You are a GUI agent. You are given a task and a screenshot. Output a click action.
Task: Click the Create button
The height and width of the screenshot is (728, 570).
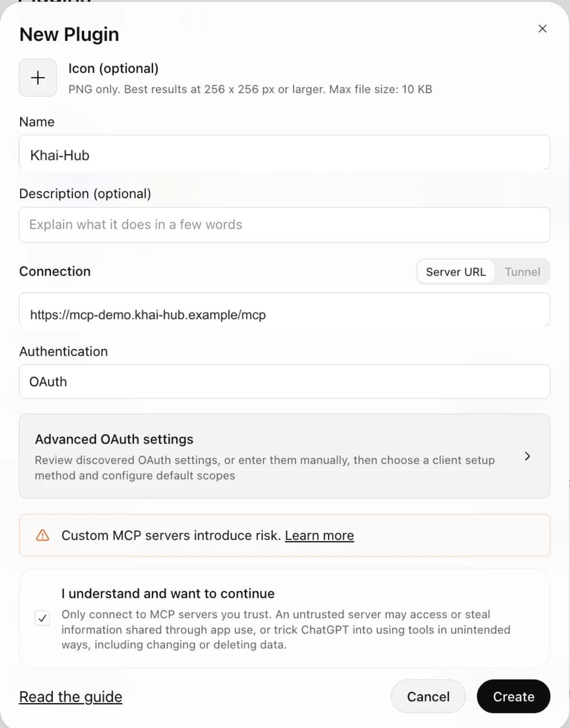click(513, 696)
